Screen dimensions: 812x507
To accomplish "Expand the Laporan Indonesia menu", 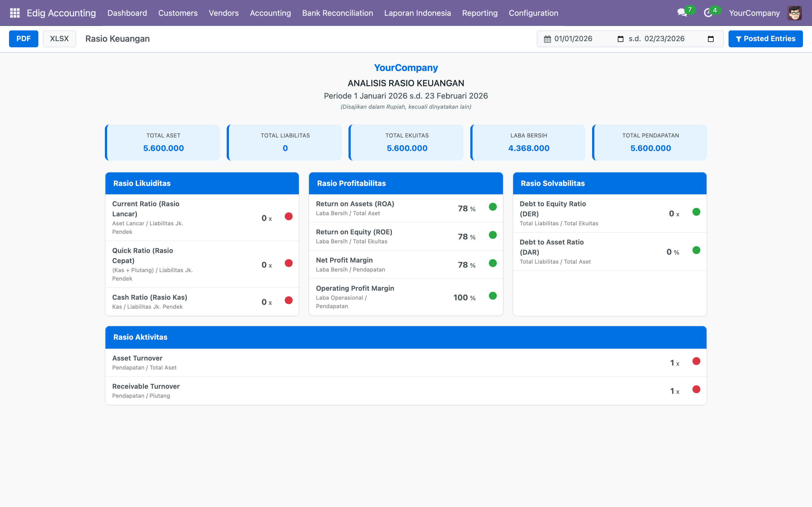I will pos(417,13).
